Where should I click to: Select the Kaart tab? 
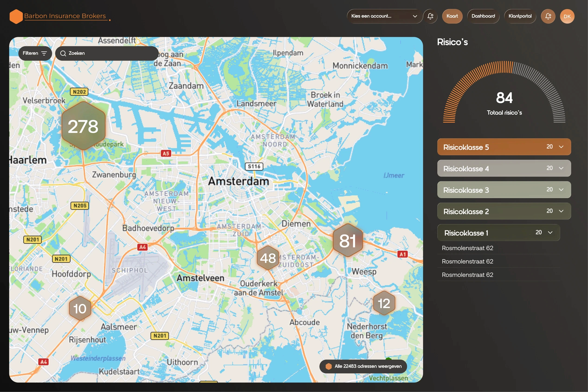pos(452,16)
